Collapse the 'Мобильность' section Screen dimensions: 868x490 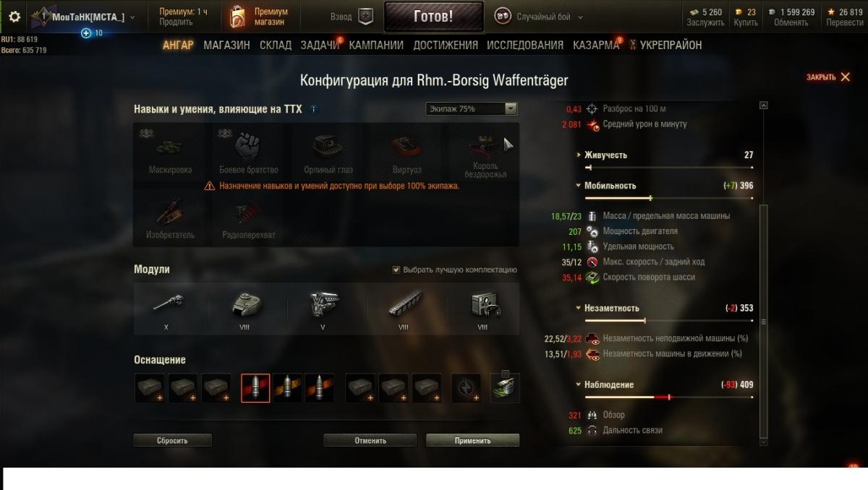[606, 186]
